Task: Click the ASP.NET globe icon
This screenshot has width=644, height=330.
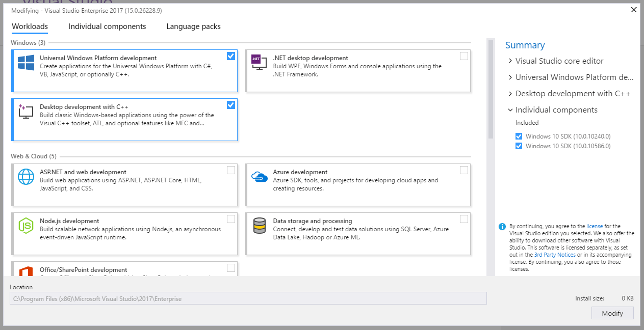Action: (x=26, y=176)
